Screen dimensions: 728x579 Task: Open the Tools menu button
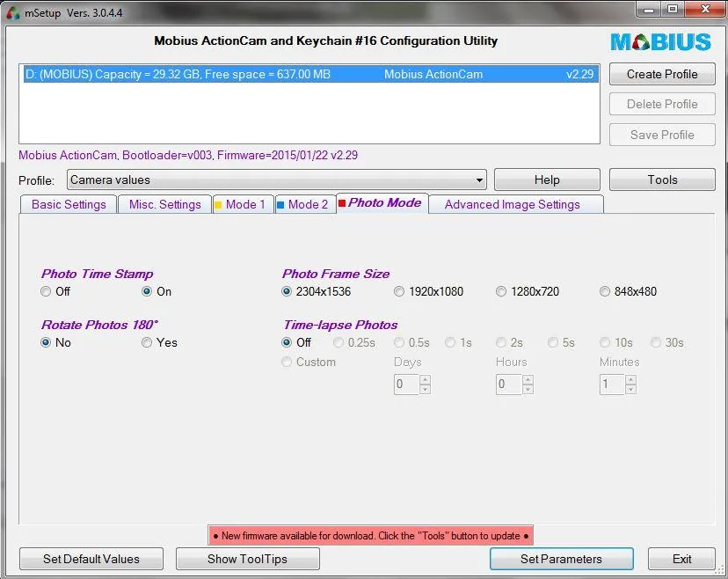click(662, 180)
